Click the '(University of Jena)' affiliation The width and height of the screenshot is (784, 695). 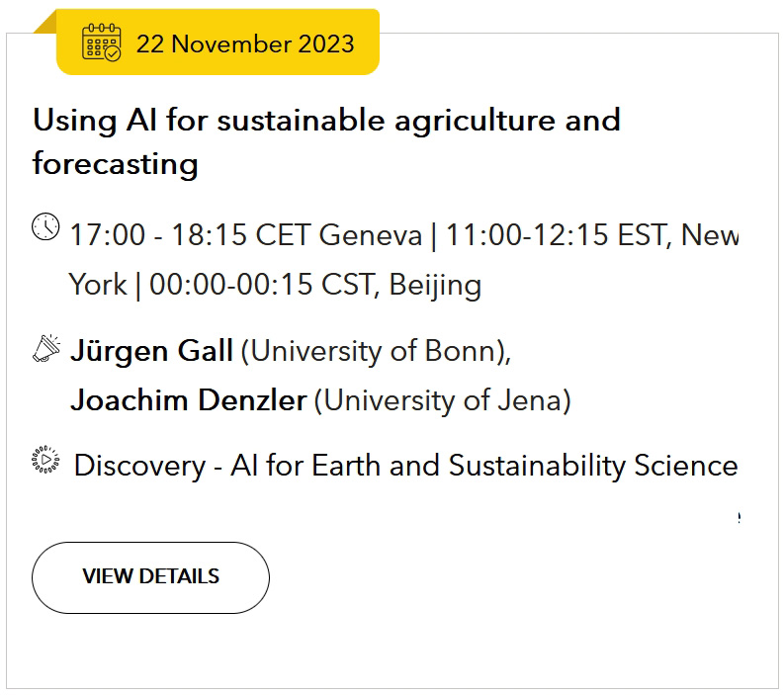click(443, 400)
